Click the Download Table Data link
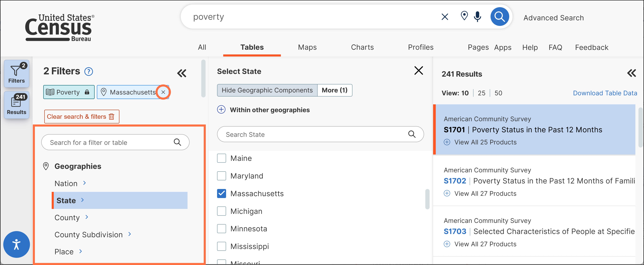This screenshot has height=265, width=644. 605,93
